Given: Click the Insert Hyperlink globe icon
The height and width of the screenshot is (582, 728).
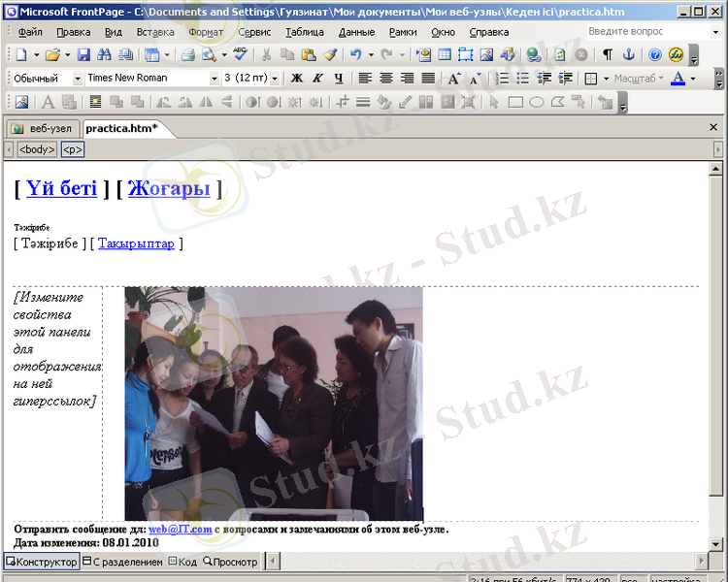Looking at the screenshot, I should tap(533, 55).
